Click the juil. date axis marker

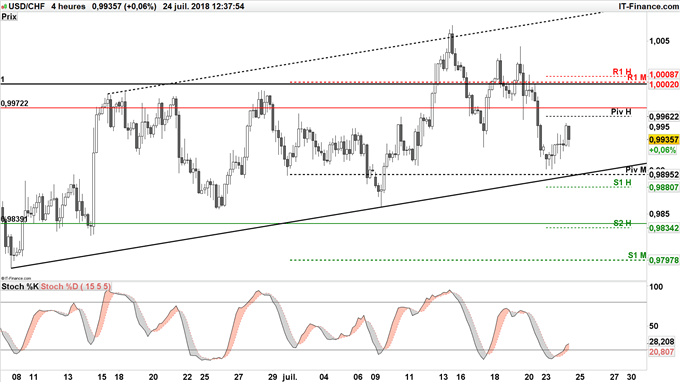coord(289,377)
